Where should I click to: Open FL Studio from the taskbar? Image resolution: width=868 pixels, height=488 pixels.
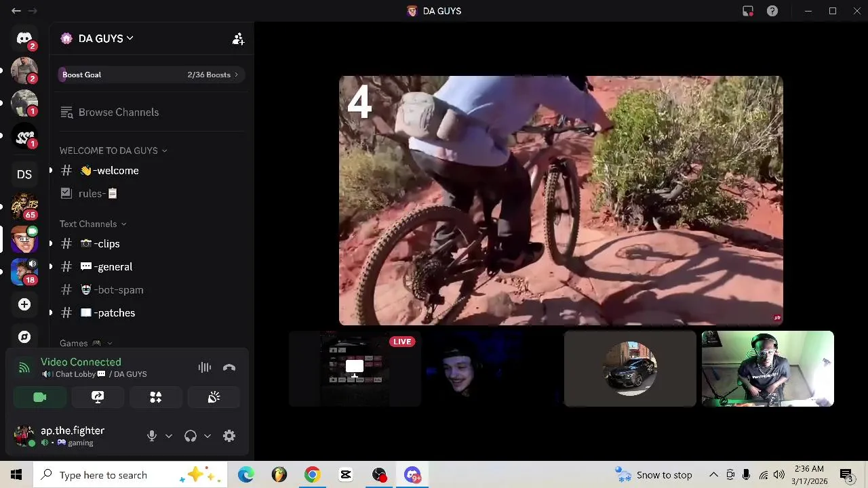279,474
